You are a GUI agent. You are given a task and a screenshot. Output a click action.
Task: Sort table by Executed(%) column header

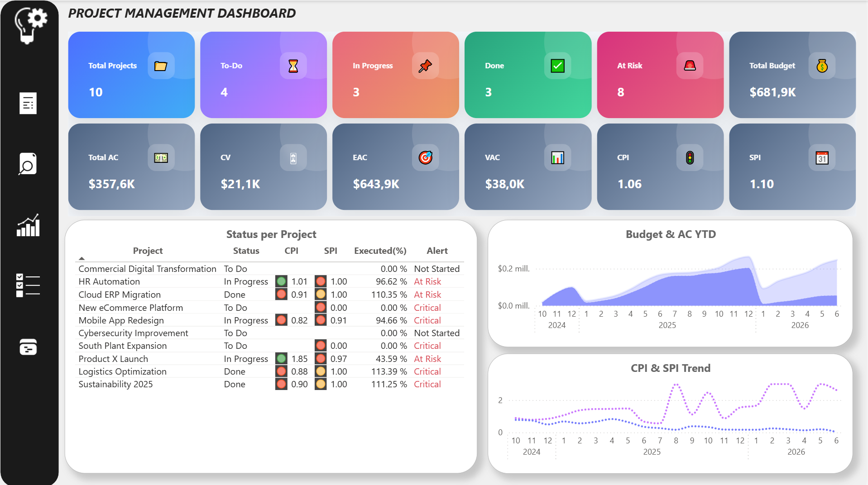click(x=380, y=251)
